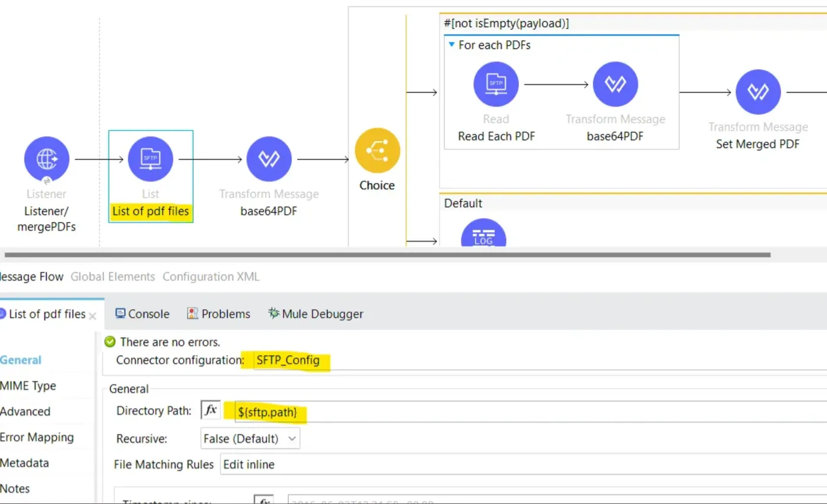Open the Mule Debugger tab

pos(315,314)
